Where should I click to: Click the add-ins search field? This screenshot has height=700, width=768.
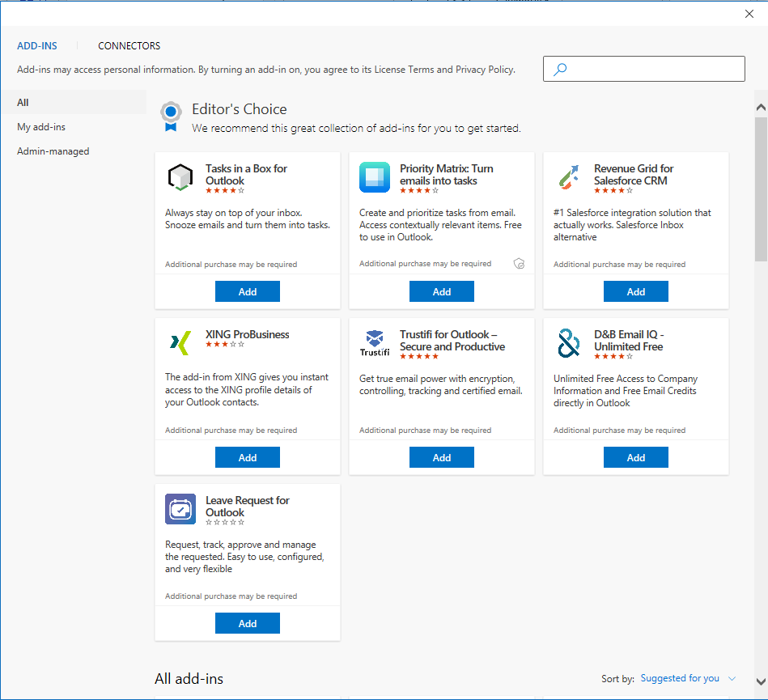(x=644, y=69)
